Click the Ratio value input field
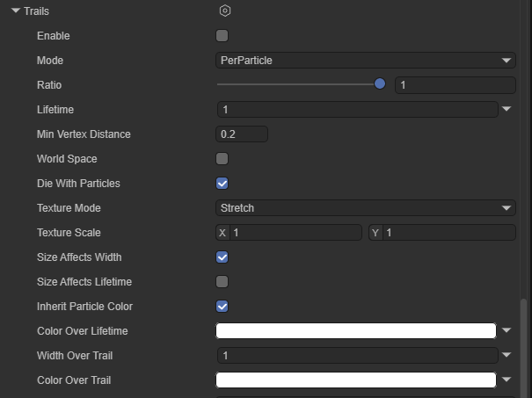 pos(455,85)
